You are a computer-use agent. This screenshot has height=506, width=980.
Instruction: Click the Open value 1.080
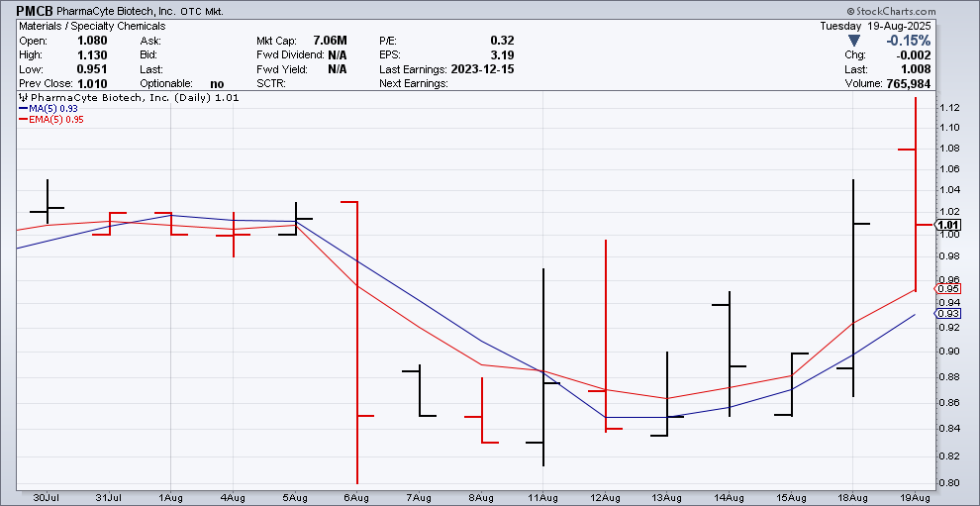(92, 41)
